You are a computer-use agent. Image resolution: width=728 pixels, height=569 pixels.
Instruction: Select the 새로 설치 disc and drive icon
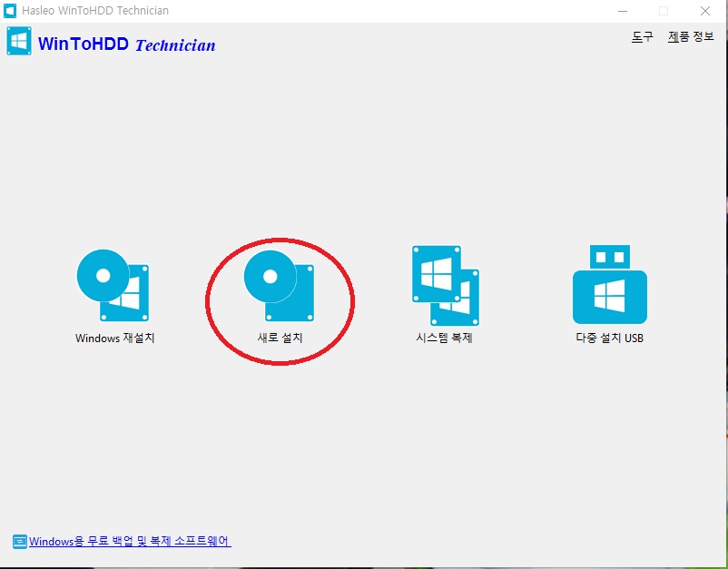coord(279,286)
